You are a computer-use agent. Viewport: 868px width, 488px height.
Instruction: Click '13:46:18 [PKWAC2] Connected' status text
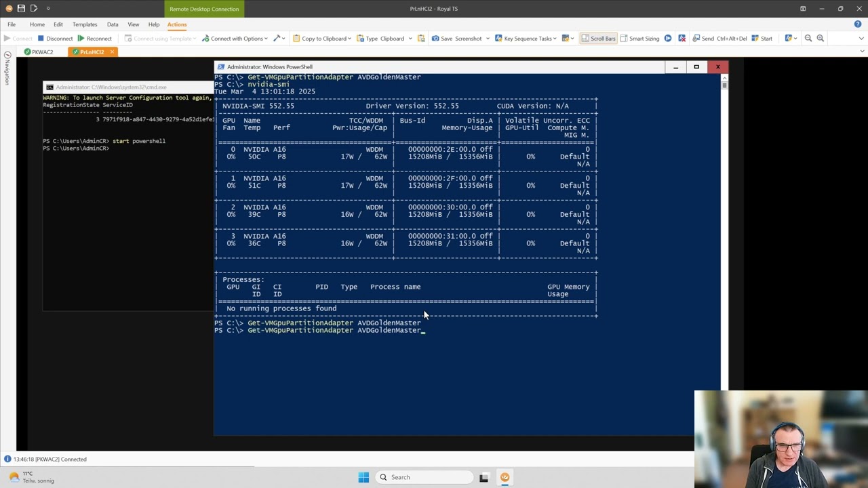[50, 459]
